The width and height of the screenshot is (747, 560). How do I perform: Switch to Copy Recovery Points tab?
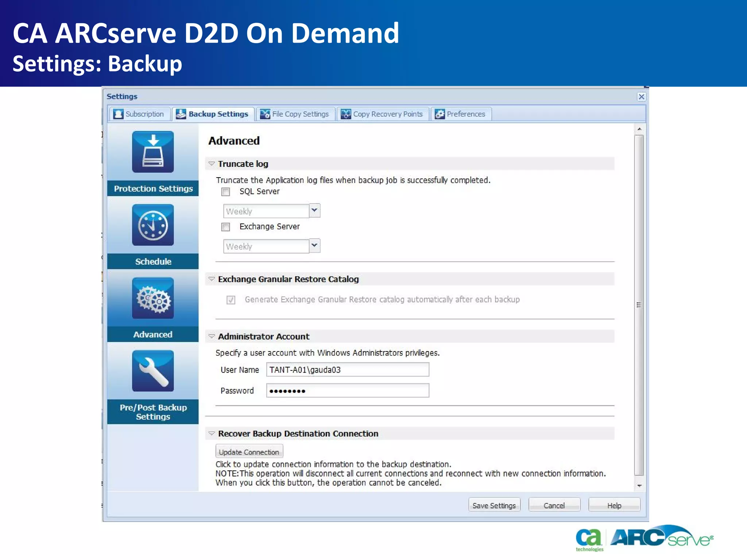(383, 114)
